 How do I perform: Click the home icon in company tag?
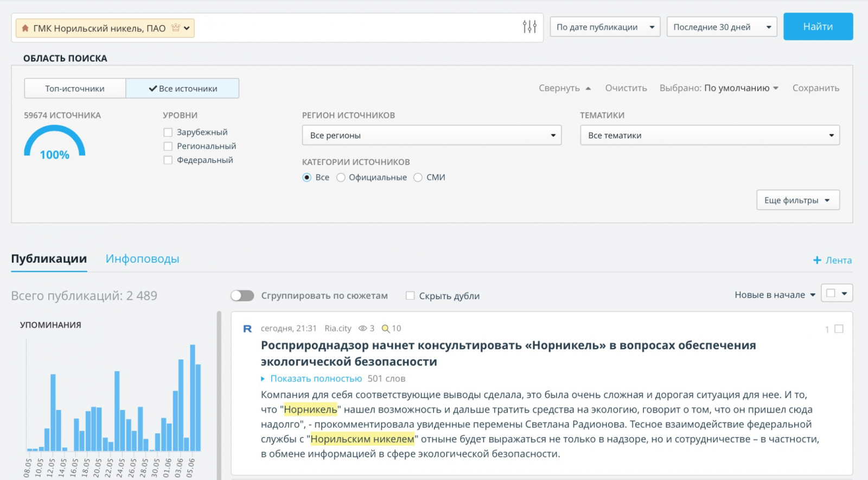click(25, 28)
